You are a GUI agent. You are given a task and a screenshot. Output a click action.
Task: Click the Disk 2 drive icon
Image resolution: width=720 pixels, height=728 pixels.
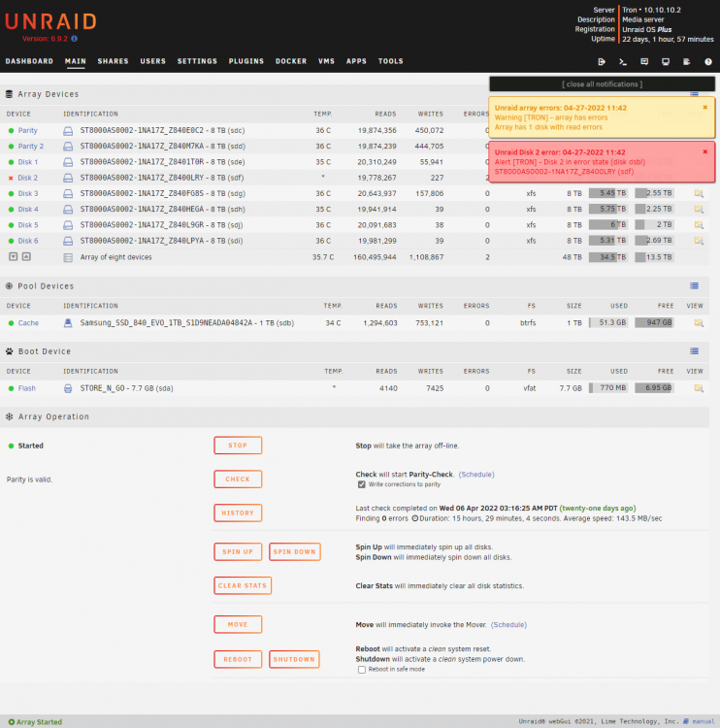pos(68,179)
